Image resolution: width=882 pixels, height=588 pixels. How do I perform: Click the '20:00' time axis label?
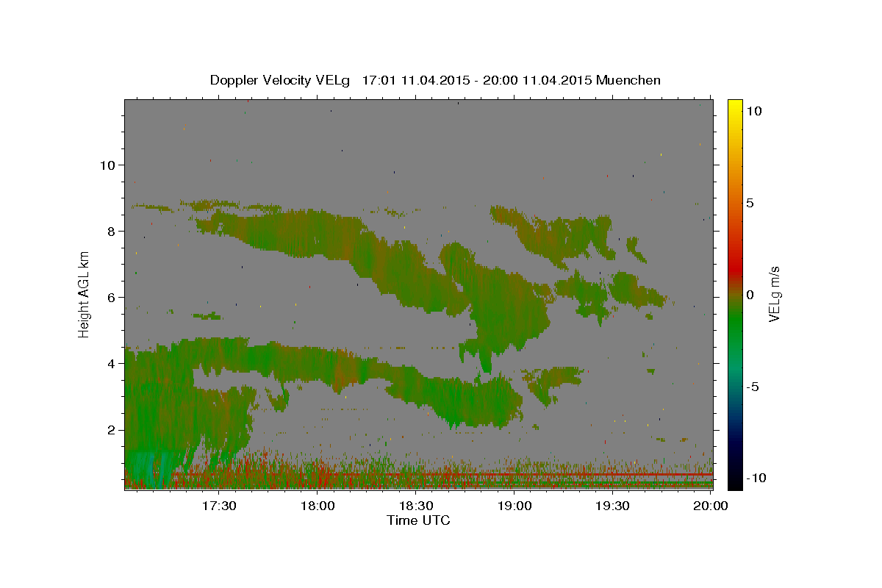click(x=711, y=506)
